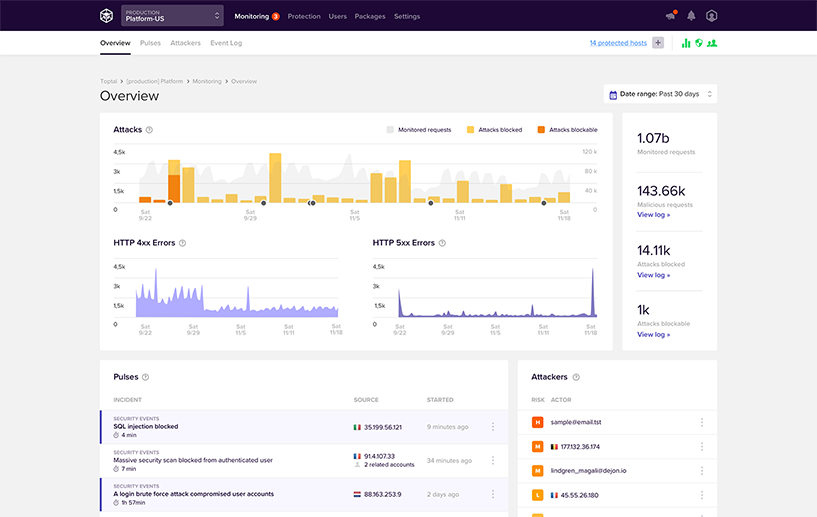Open the Production Platform-US environment dropdown

point(172,16)
